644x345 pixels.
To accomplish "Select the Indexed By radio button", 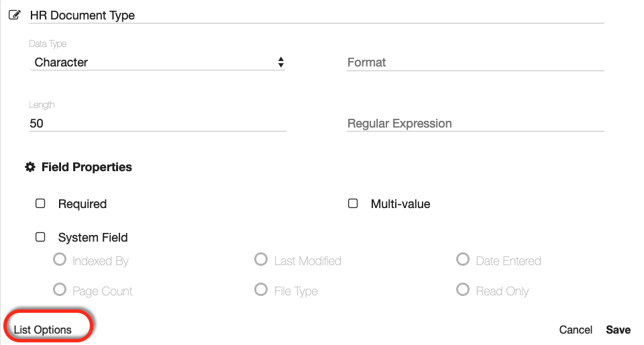I will click(60, 260).
